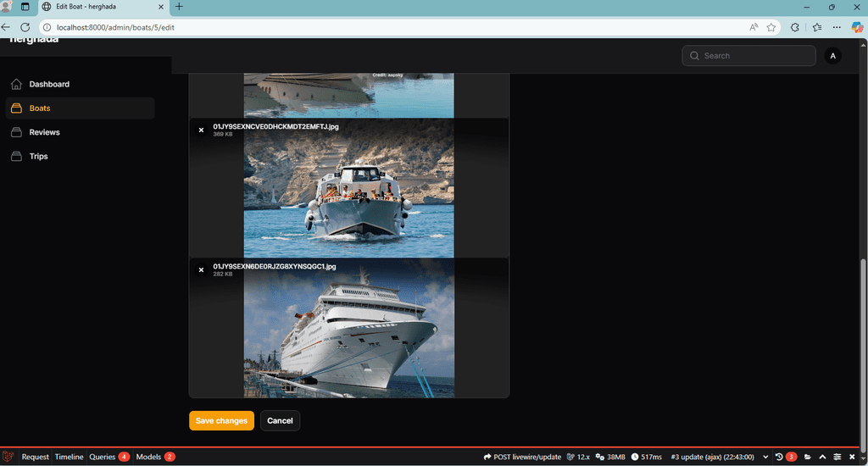Viewport: 868px width, 466px height.
Task: Remove image 01JY9SEXN6DE0RJZG8XYNSQGC1.jpg
Action: [x=202, y=270]
